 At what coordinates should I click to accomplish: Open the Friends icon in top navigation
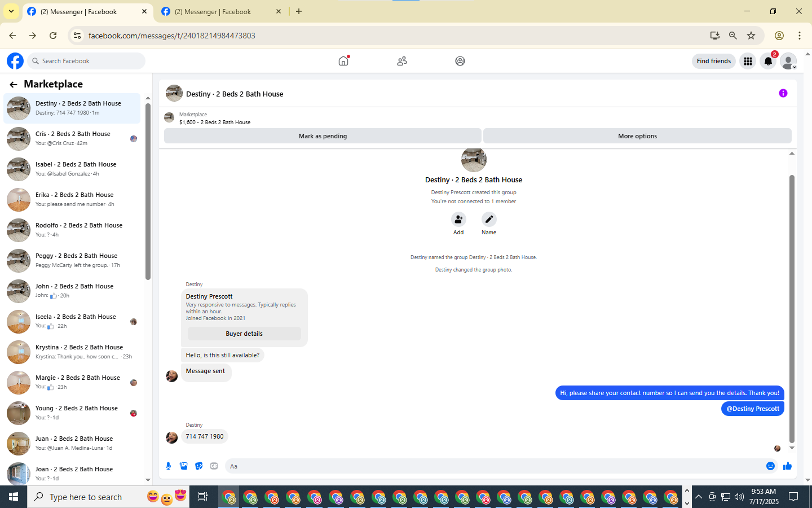[x=402, y=61]
